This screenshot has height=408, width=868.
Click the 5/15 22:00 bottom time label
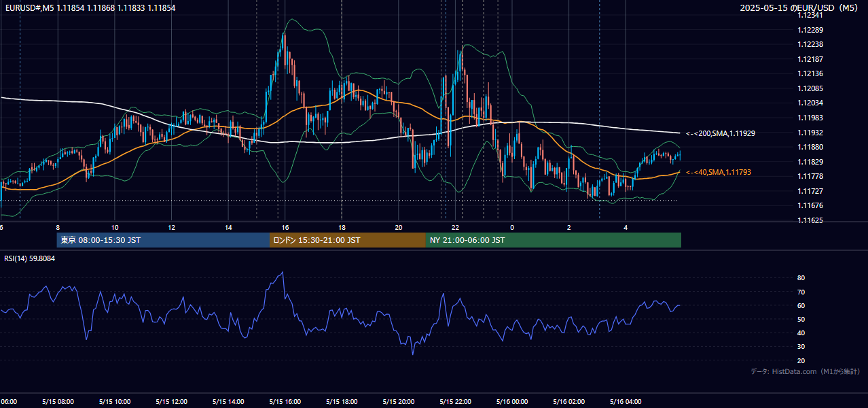coord(455,402)
